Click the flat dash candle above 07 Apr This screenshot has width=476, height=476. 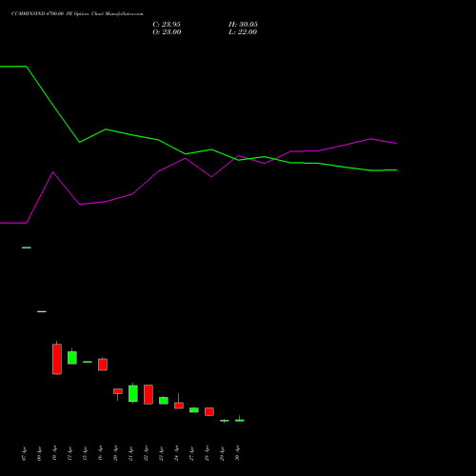(27, 248)
